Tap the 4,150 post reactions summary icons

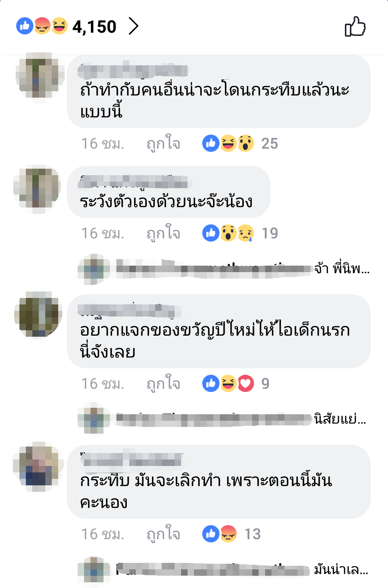click(x=42, y=26)
